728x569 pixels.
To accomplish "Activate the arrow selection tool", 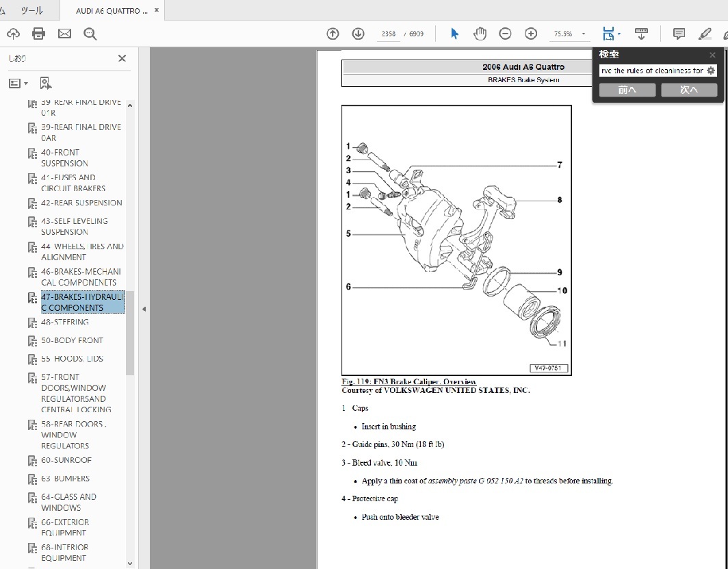I will point(454,34).
